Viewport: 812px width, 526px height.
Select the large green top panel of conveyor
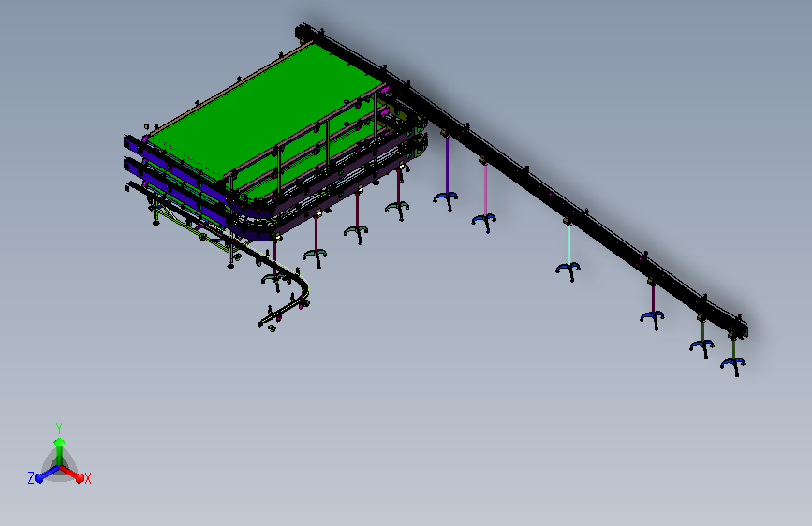coord(266,110)
